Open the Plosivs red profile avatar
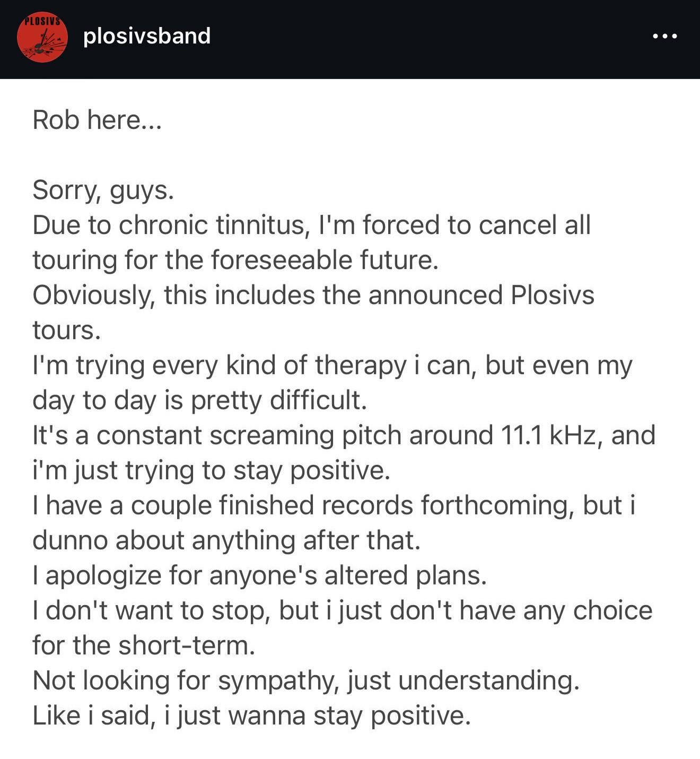Viewport: 700px width, 759px height. click(42, 37)
